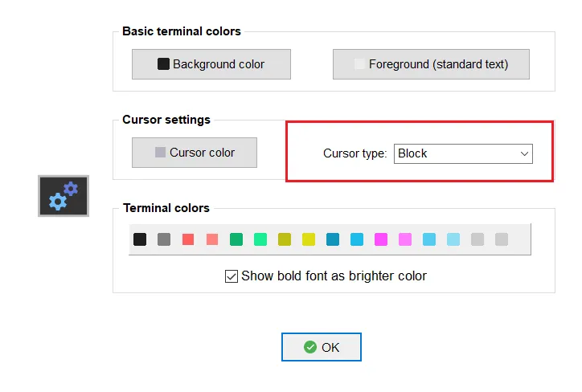Open Foreground (standard text) color picker
Viewport: 582px width, 392px height.
431,64
